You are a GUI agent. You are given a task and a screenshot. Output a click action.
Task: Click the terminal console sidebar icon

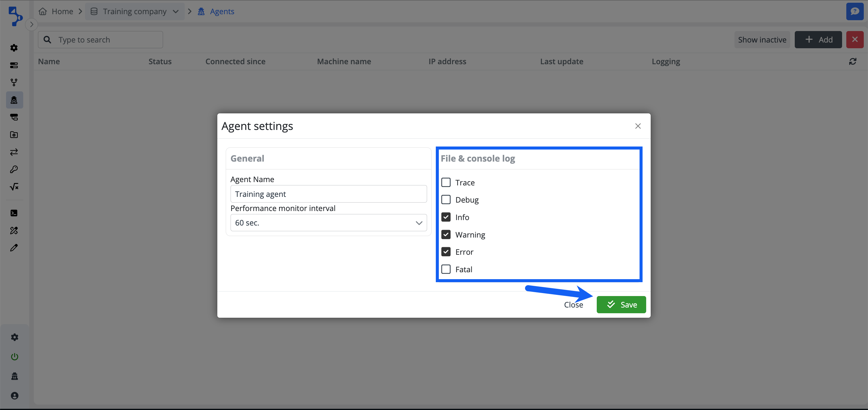pyautogui.click(x=14, y=213)
